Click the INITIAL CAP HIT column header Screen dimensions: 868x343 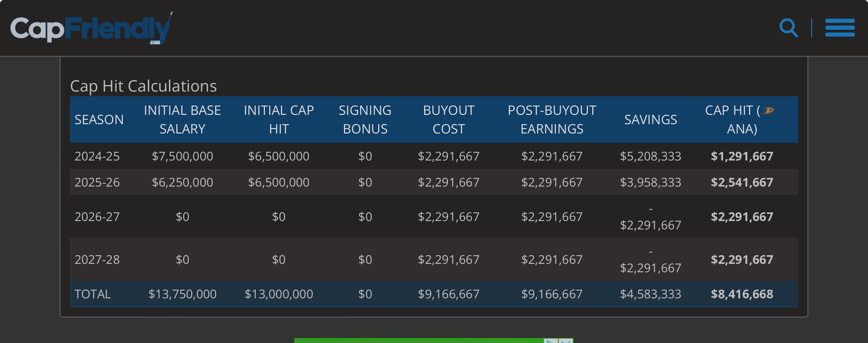click(279, 120)
